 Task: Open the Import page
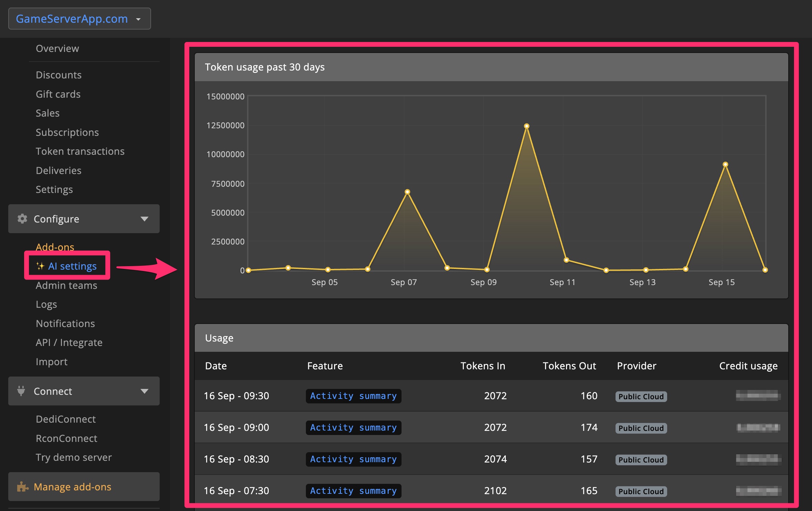point(52,362)
